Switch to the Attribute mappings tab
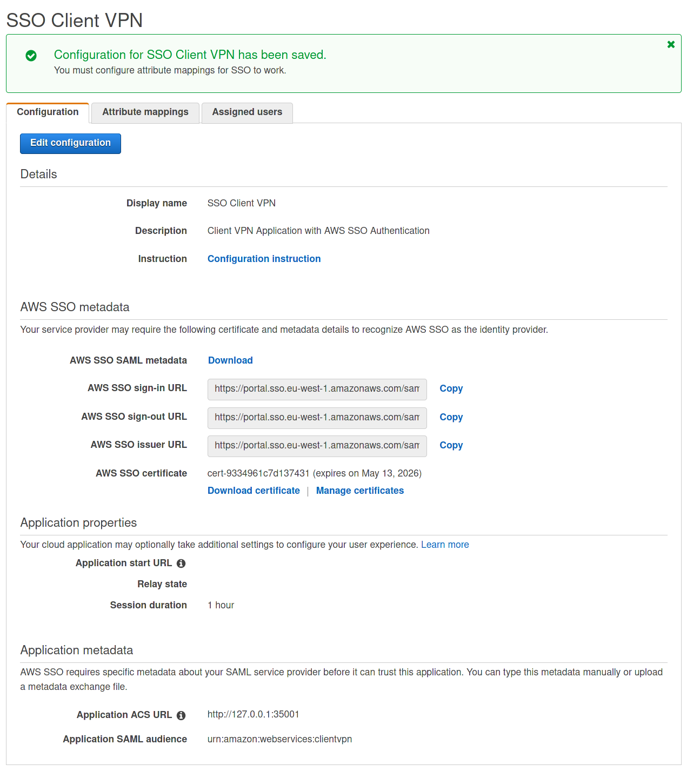The height and width of the screenshot is (778, 700). (145, 112)
